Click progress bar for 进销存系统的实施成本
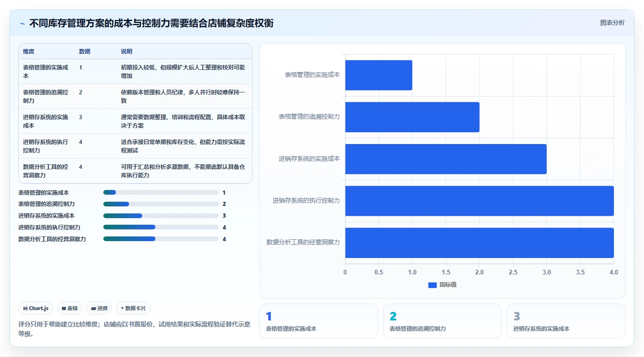644x357 pixels. coord(161,216)
